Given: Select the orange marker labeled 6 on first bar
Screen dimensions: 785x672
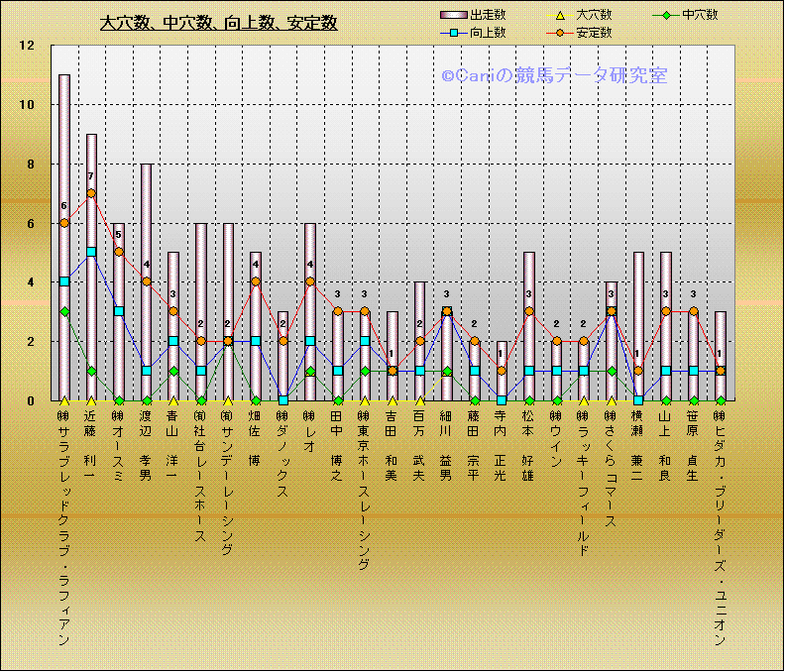Looking at the screenshot, I should 64,223.
